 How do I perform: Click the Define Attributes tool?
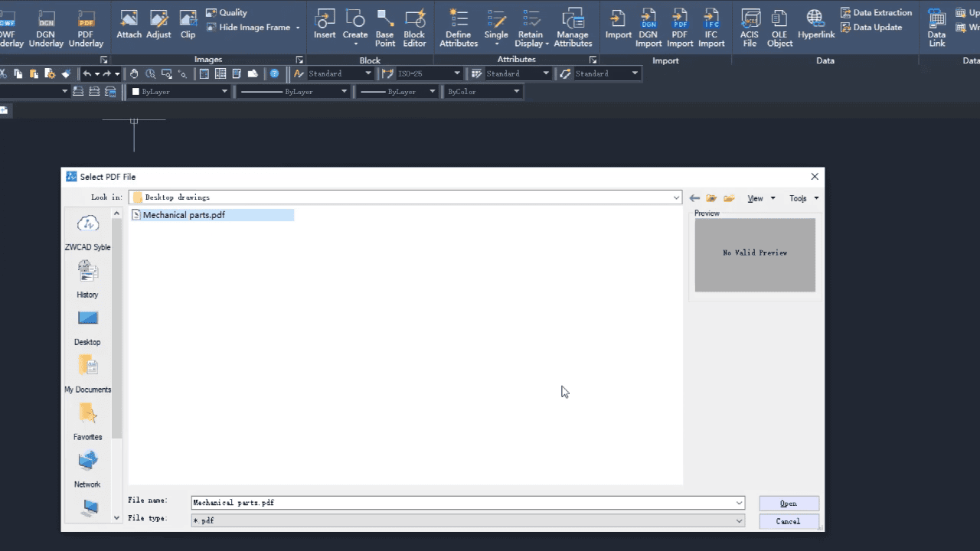coord(459,28)
